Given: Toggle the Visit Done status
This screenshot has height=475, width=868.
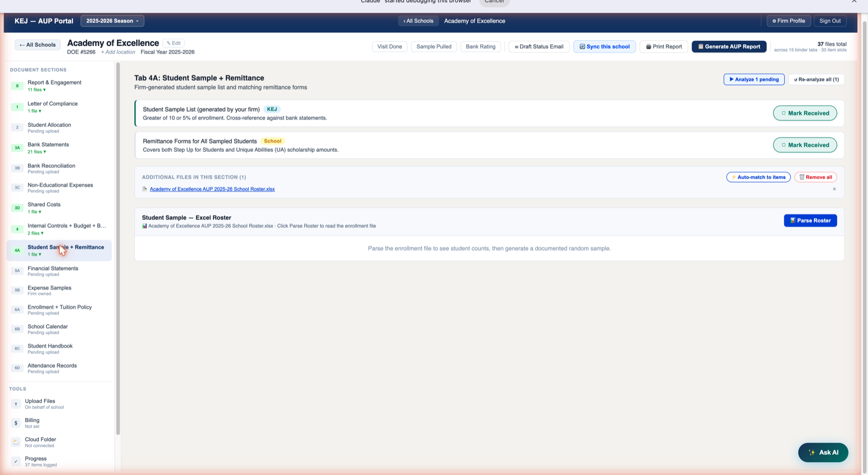Looking at the screenshot, I should click(390, 46).
